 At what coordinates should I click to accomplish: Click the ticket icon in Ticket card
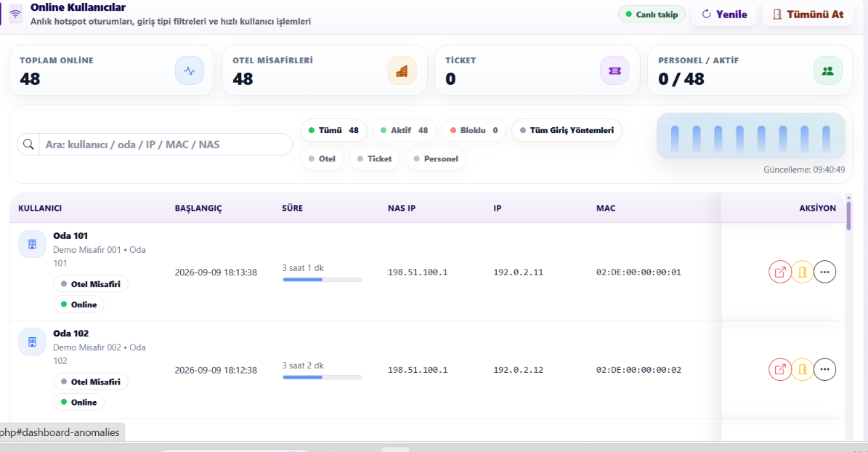615,71
